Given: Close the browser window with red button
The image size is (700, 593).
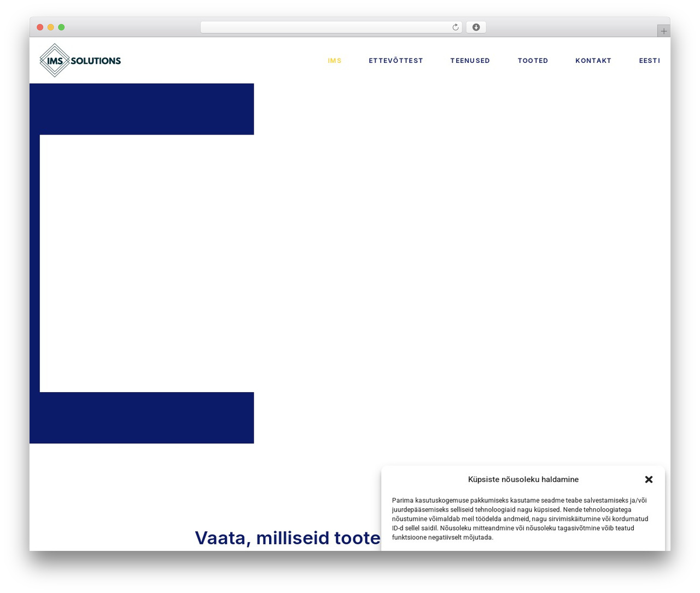Looking at the screenshot, I should (40, 27).
